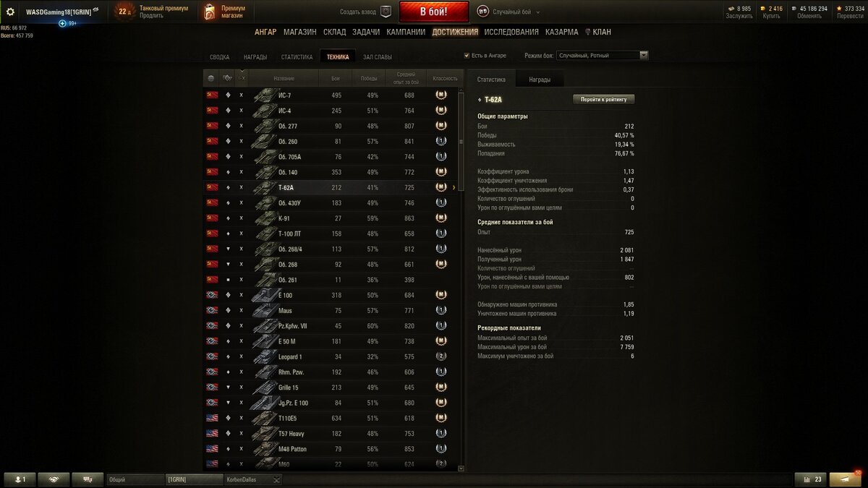Screen dimensions: 868x488
Task: Open the settings gear menu
Action: click(x=10, y=12)
